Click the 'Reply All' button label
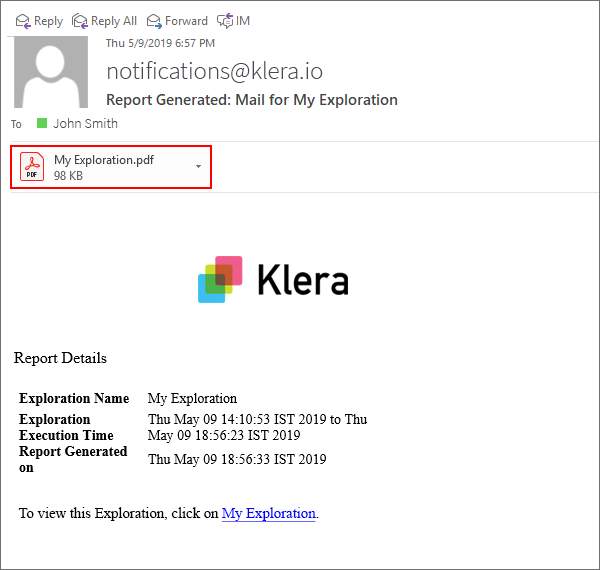600x570 pixels. pos(114,21)
